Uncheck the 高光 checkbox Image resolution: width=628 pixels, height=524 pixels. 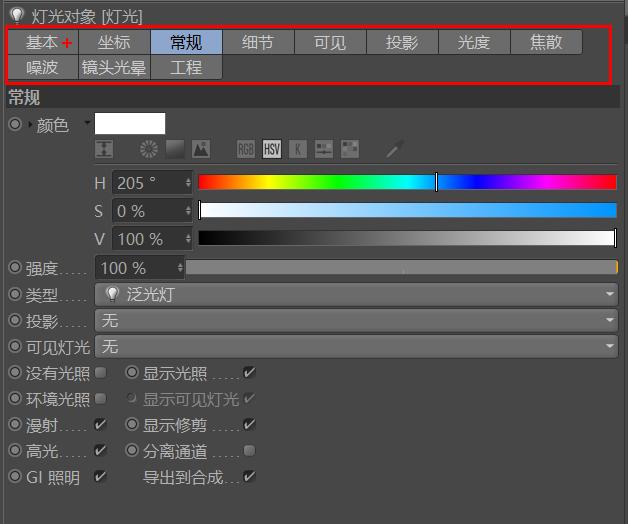tap(100, 450)
